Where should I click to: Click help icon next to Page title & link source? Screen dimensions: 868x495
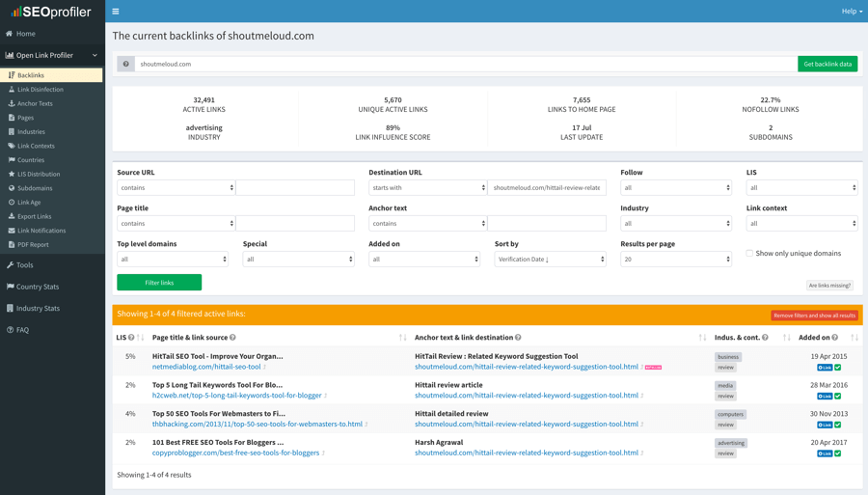click(x=232, y=338)
